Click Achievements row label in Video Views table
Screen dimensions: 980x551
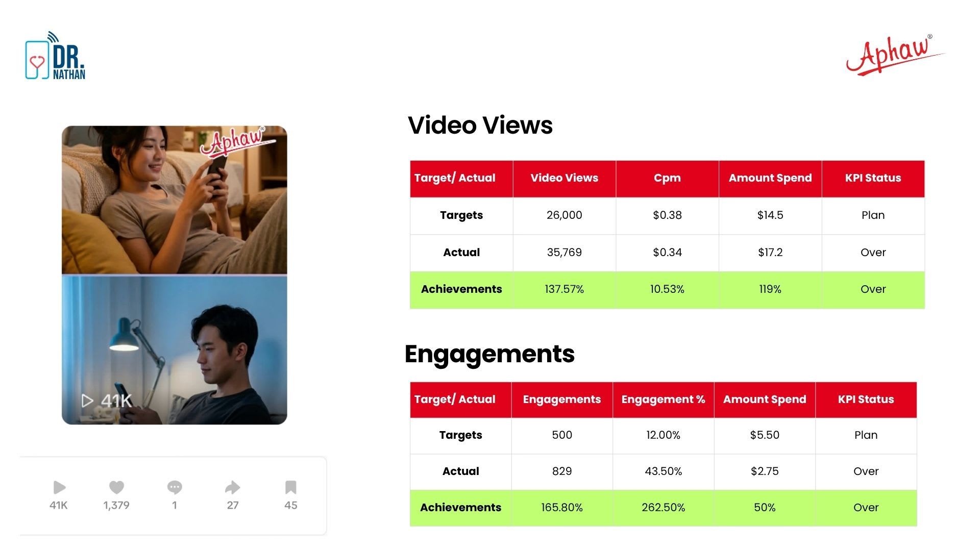pyautogui.click(x=461, y=289)
